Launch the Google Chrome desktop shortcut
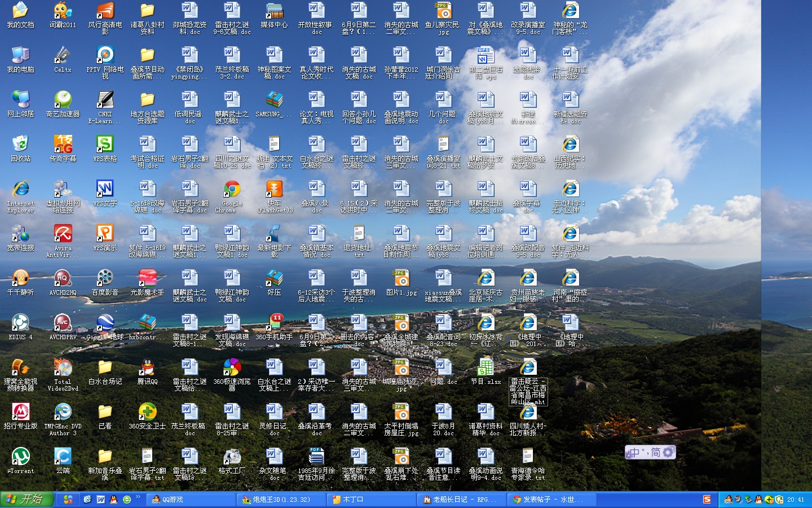The width and height of the screenshot is (812, 508). [x=232, y=196]
